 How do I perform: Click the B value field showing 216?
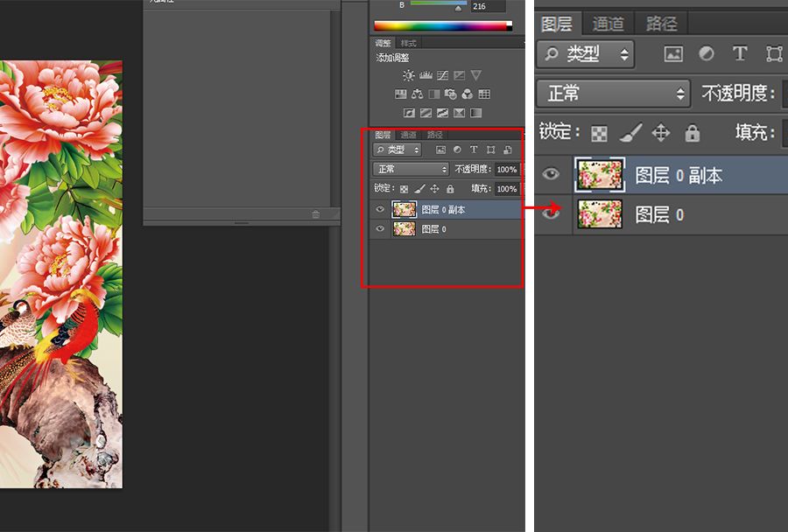(488, 6)
